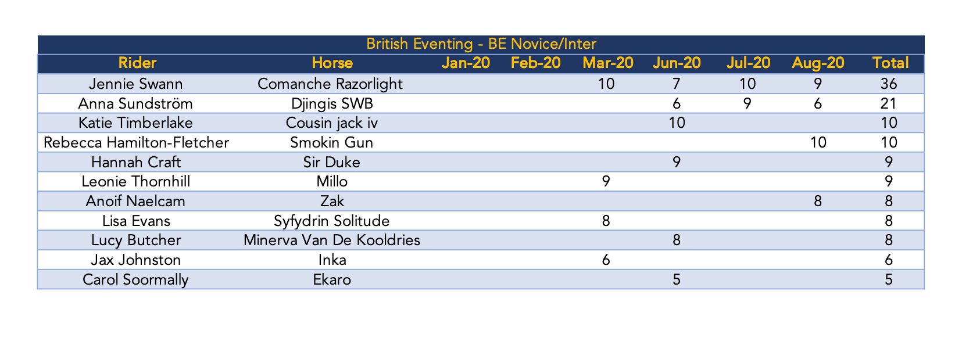Viewport: 980px width, 352px height.
Task: Select Anna Sundström's total of 21
Action: pos(889,103)
